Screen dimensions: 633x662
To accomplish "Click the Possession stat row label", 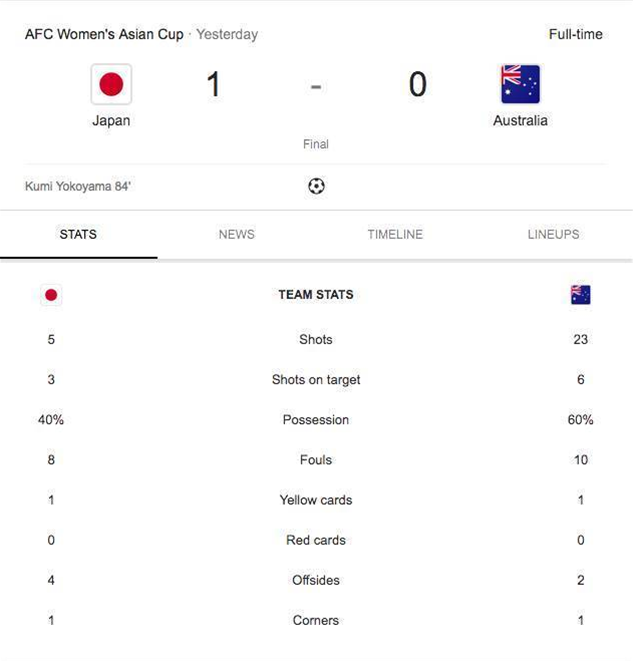I will [x=316, y=420].
